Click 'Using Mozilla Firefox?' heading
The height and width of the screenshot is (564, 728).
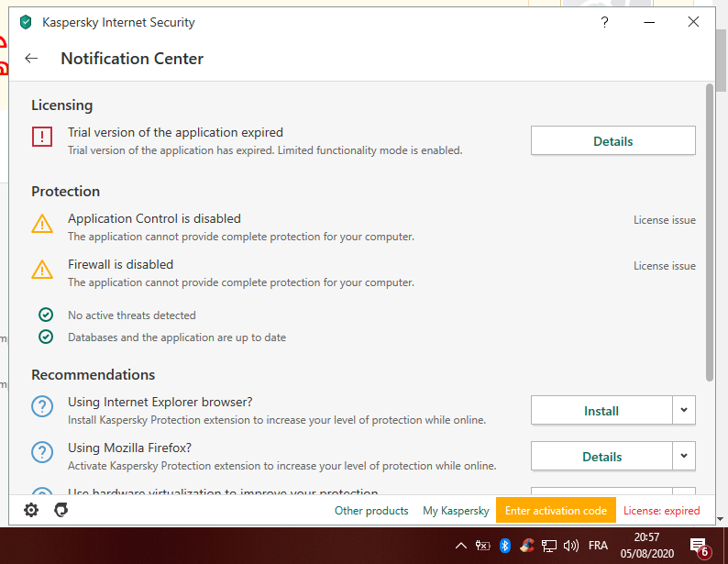click(129, 448)
